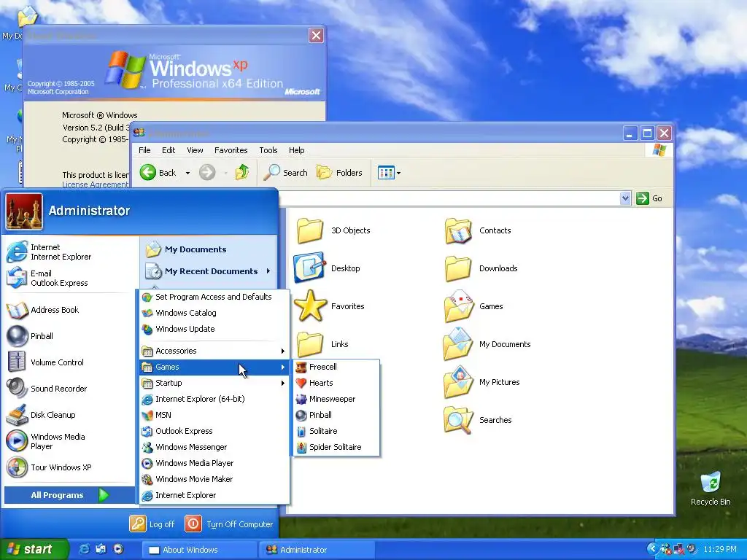Viewport: 747px width, 560px height.
Task: Open the 3D Objects folder
Action: (x=333, y=230)
